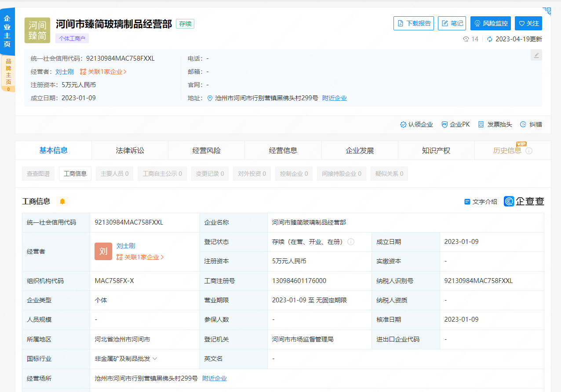
Task: Expand 关联1家企业 in the table row
Action: pos(140,257)
